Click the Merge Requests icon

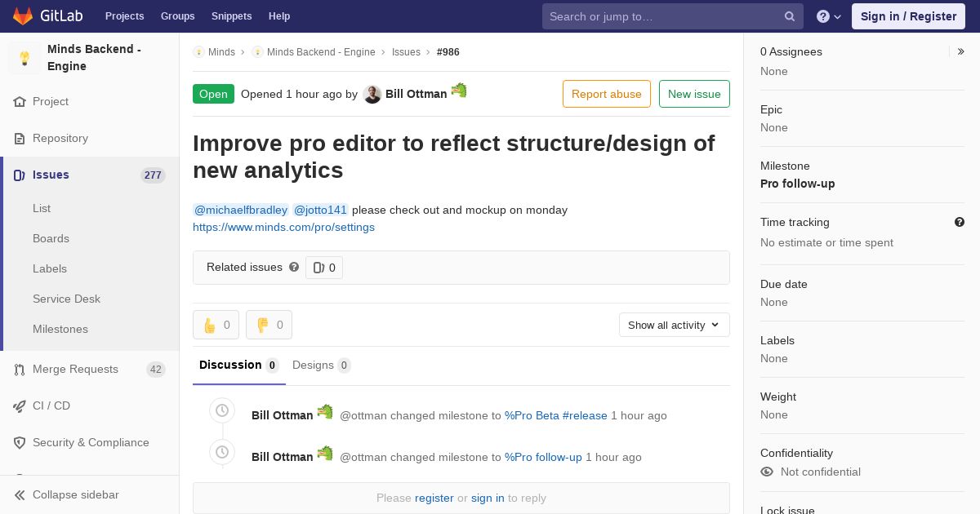(20, 370)
